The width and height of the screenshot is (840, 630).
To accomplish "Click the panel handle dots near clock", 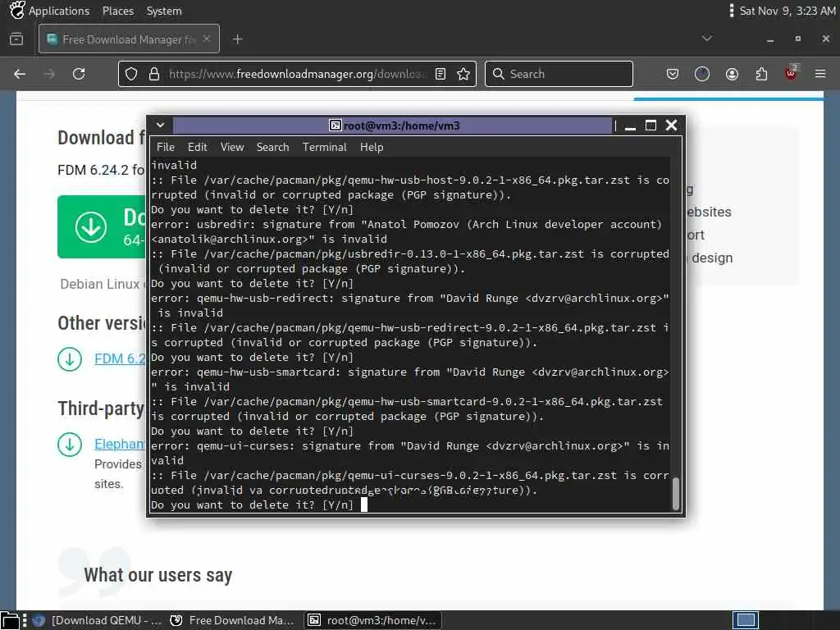I will 731,11.
